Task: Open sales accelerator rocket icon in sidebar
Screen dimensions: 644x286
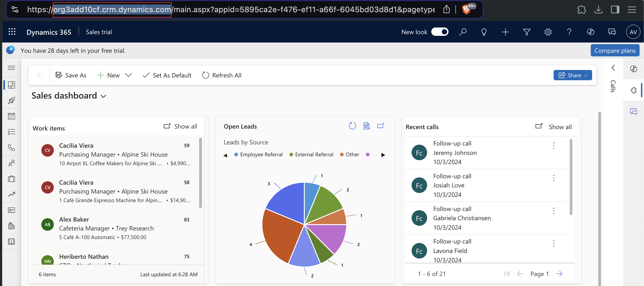Action: 11,100
